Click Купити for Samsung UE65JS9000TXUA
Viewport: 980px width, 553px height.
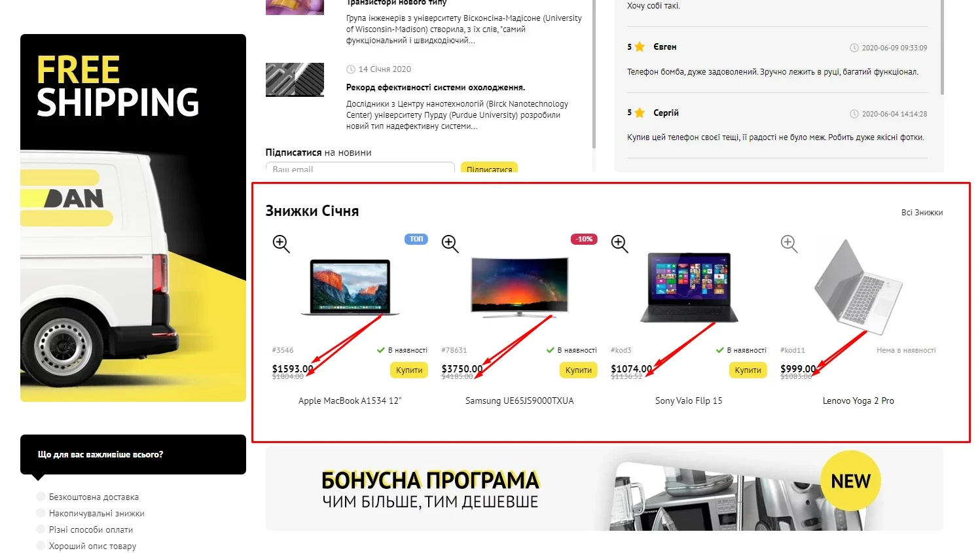(x=579, y=370)
